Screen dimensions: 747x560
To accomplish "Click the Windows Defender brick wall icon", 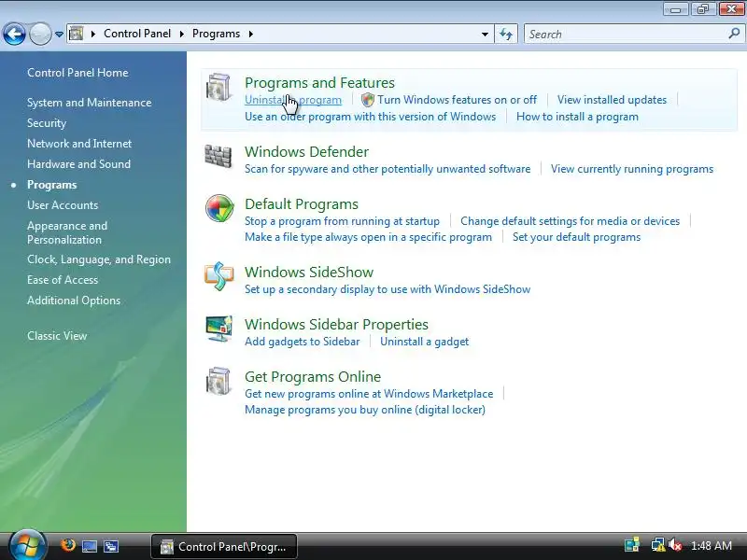I will [218, 157].
